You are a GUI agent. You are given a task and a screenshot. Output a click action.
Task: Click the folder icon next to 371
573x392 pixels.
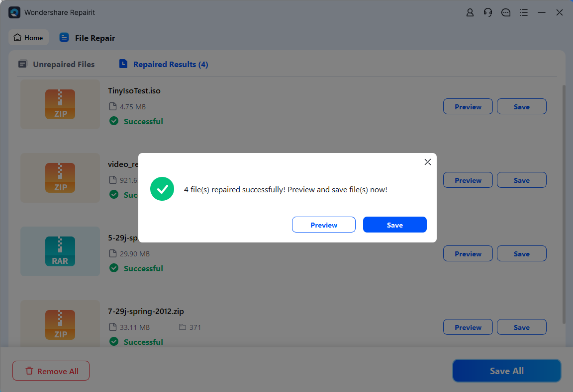[x=183, y=327]
